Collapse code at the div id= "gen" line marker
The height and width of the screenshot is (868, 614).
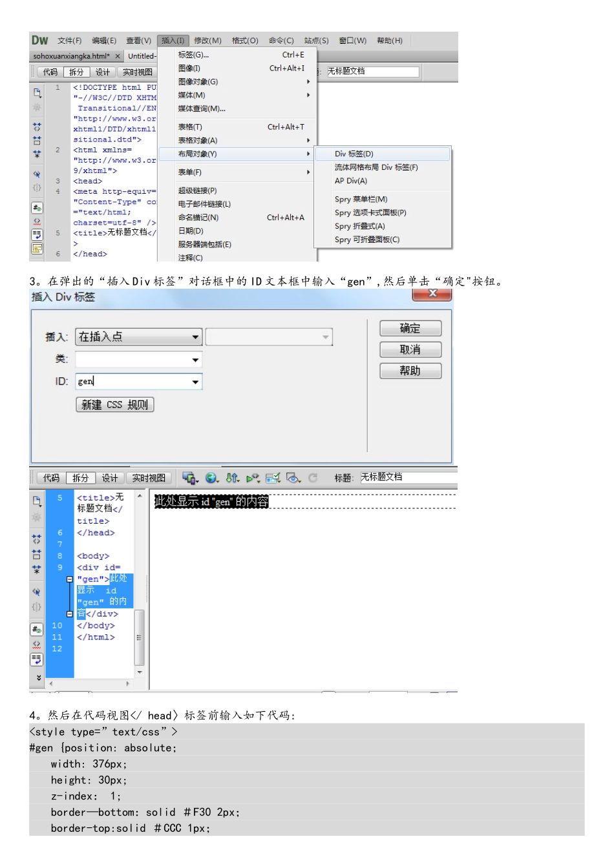pyautogui.click(x=70, y=579)
